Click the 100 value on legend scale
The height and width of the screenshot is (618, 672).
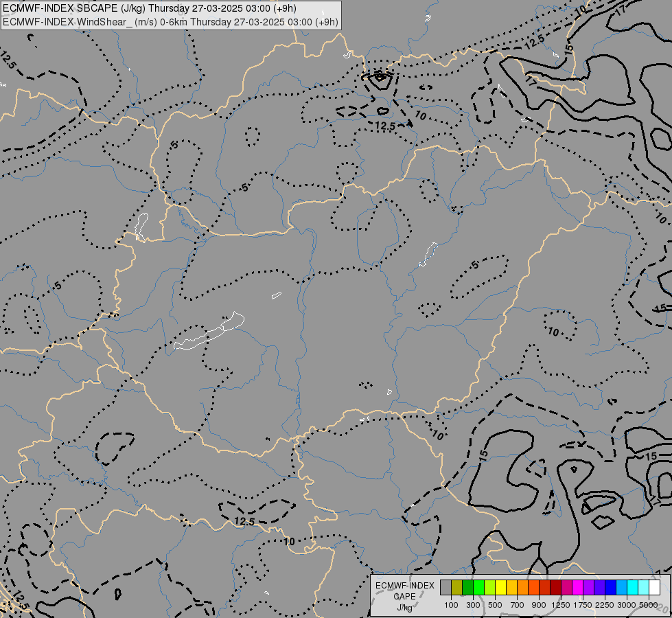(451, 605)
